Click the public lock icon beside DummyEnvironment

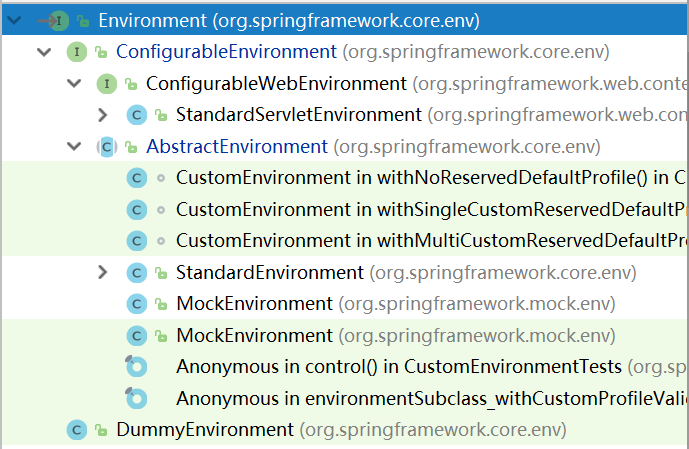101,430
